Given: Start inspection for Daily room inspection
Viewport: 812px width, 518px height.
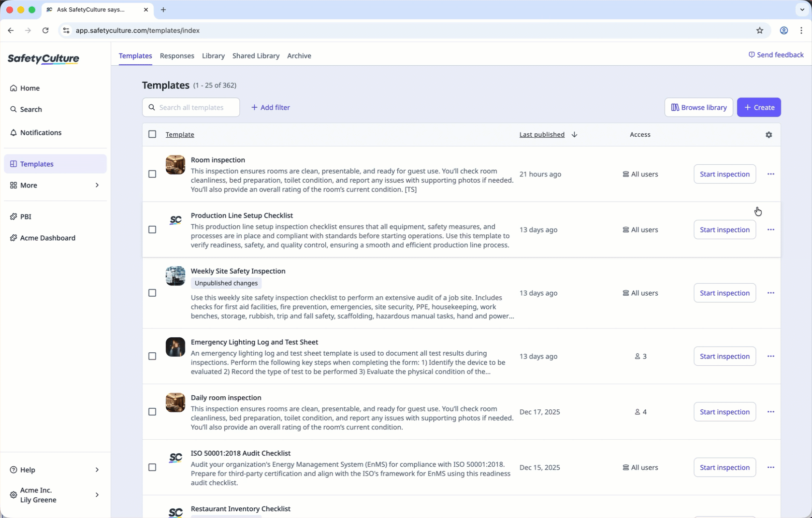Looking at the screenshot, I should 725,412.
